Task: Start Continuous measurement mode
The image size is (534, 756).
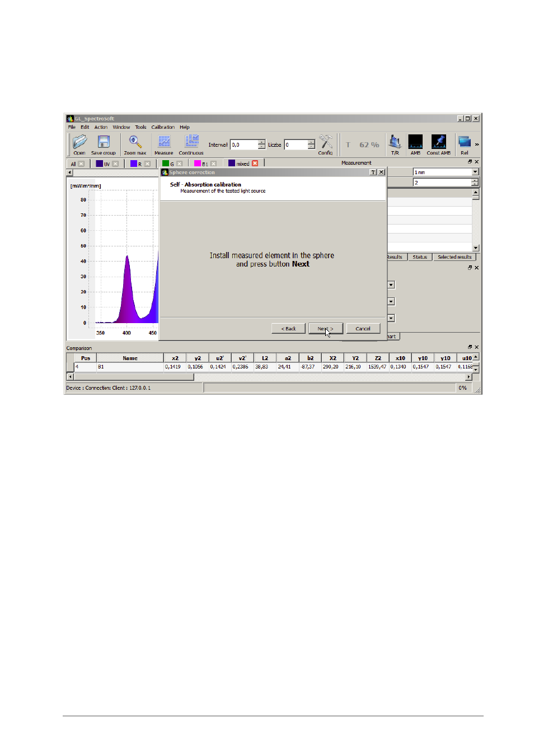Action: pyautogui.click(x=191, y=144)
